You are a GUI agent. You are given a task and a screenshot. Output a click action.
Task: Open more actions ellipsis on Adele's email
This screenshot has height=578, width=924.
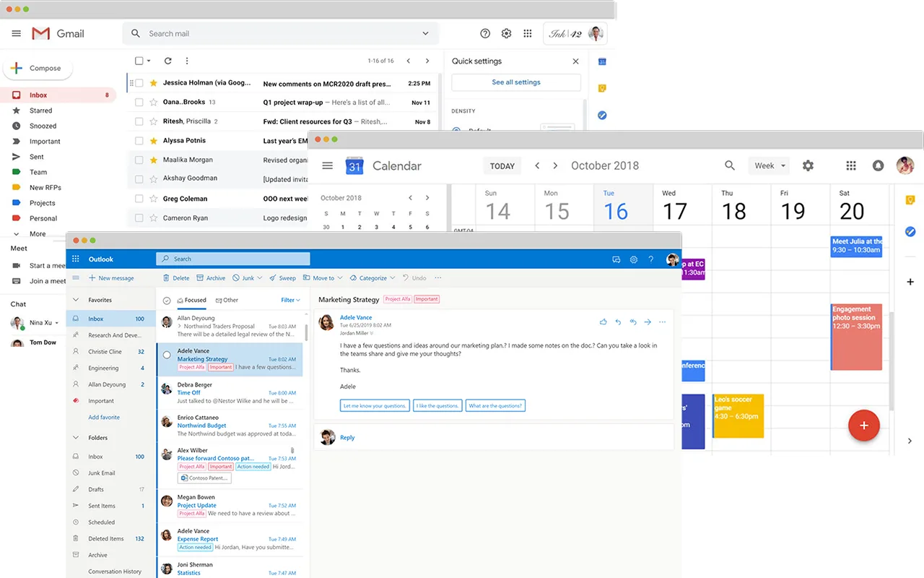click(x=663, y=322)
